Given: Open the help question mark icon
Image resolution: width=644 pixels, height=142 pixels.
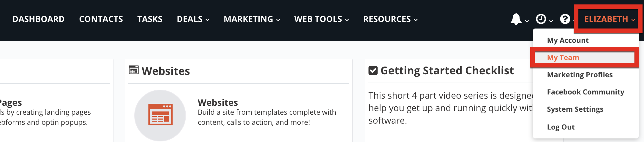Looking at the screenshot, I should (565, 19).
